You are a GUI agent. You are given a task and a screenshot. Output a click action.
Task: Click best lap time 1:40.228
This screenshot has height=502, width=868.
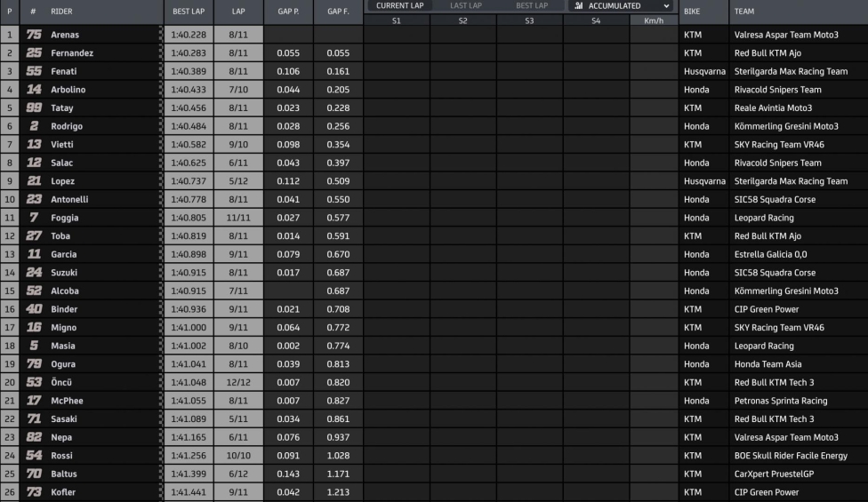coord(189,35)
